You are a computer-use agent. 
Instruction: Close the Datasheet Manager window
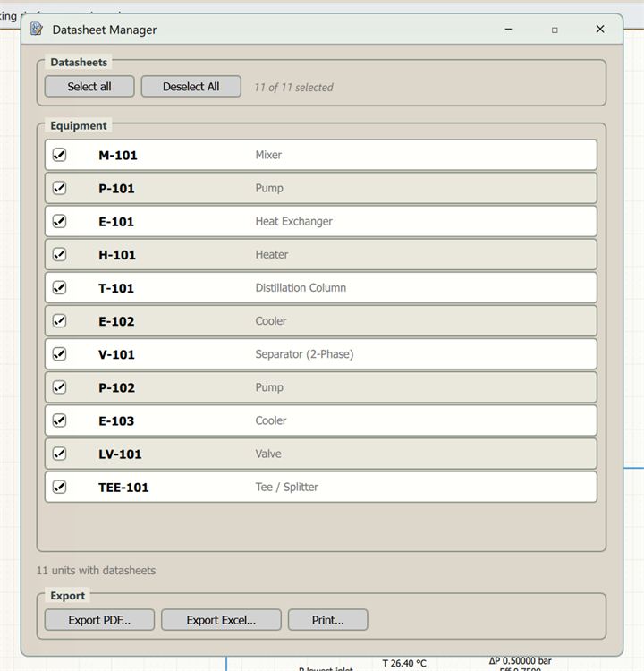click(600, 29)
